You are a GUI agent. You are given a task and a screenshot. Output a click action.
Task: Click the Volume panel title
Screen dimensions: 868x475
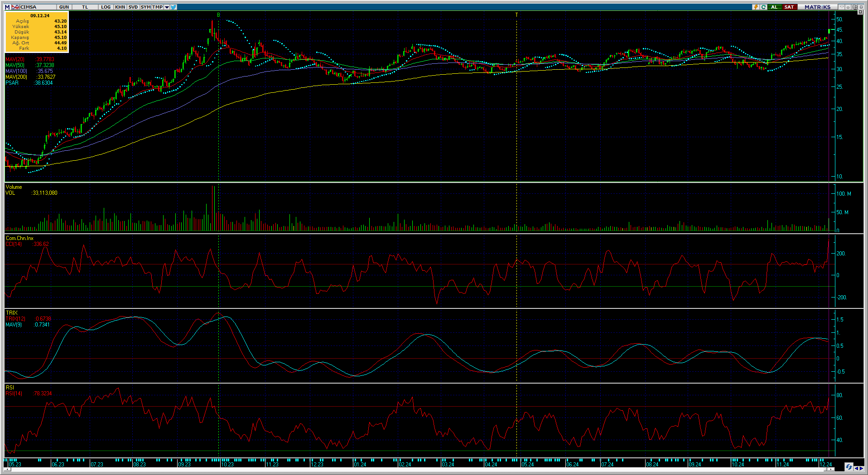click(14, 187)
